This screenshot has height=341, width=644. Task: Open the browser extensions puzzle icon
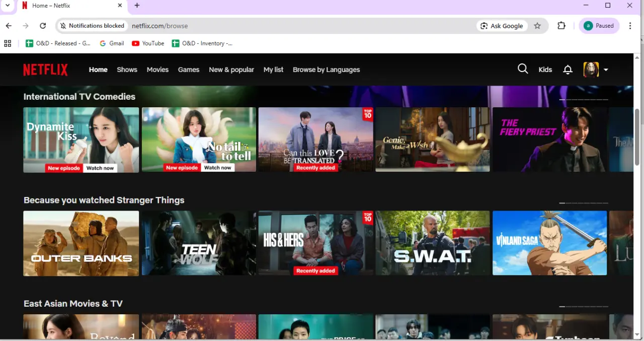click(x=561, y=26)
